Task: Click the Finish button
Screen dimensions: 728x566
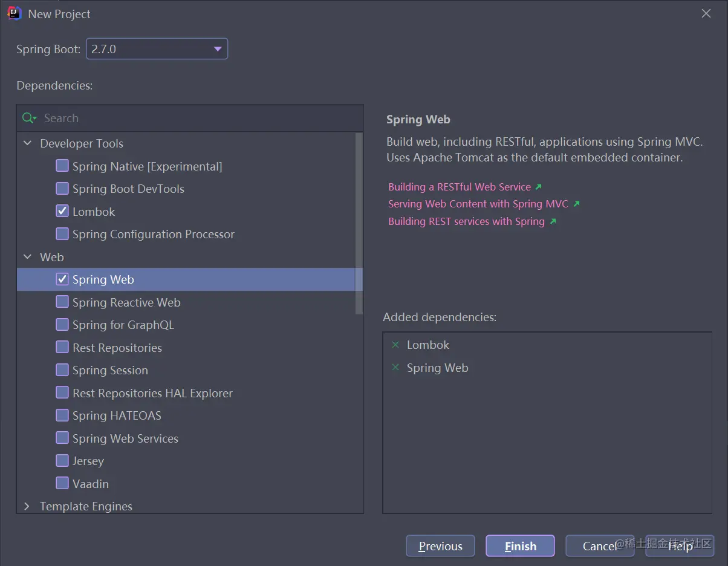Action: (520, 546)
